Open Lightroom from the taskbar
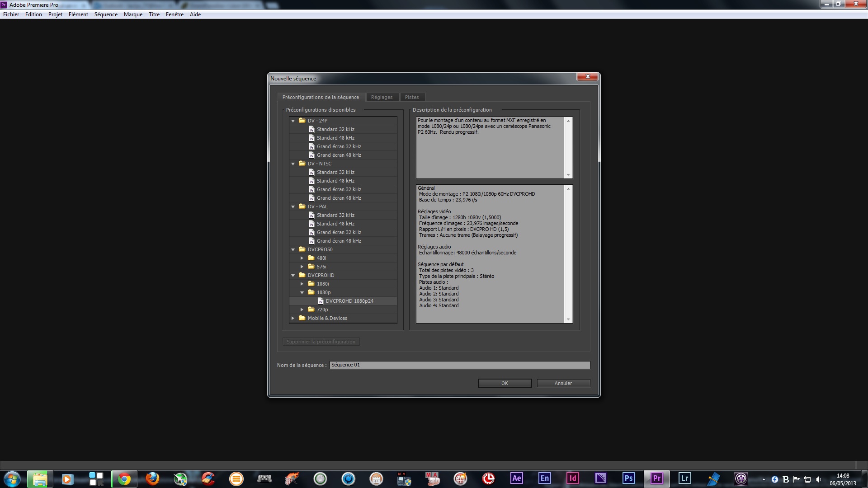 [x=684, y=479]
